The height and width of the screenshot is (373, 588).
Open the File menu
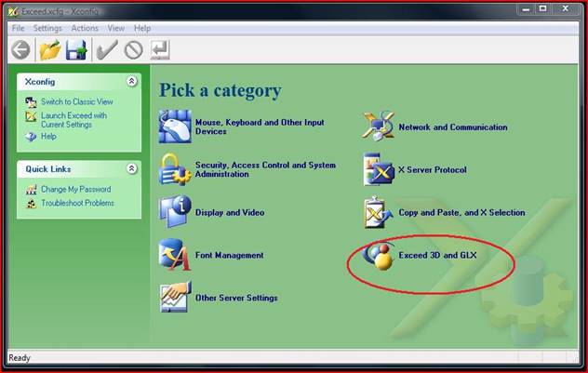(18, 29)
